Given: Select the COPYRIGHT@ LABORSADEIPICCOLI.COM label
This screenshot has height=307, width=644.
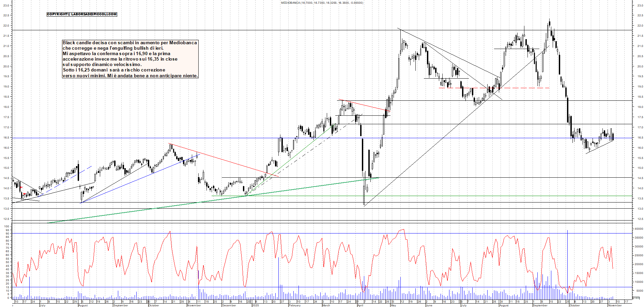Looking at the screenshot, I should coord(81,14).
